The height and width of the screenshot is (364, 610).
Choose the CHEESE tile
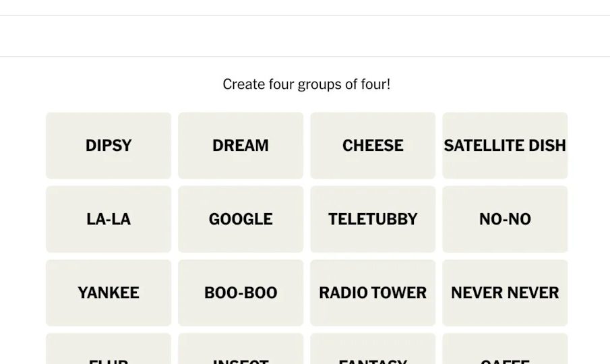[x=373, y=146]
